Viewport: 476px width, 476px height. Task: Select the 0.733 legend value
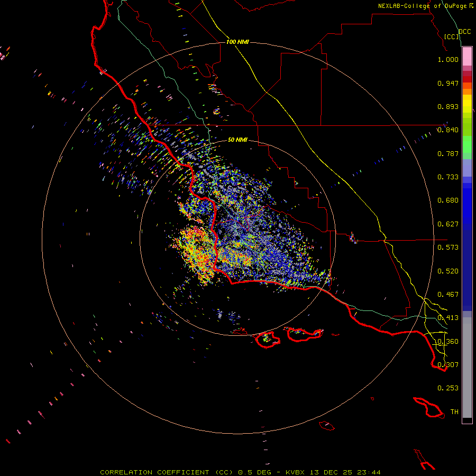[448, 177]
